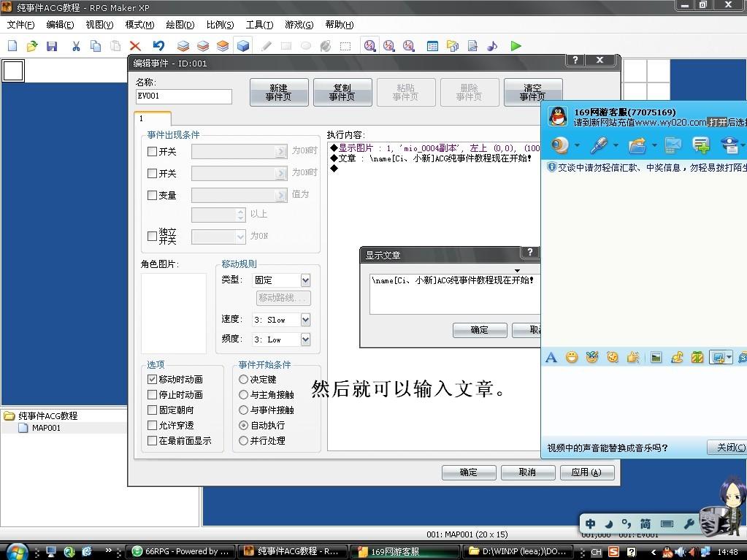The image size is (747, 560).
Task: Open the 速度 speed dropdown
Action: coord(305,320)
